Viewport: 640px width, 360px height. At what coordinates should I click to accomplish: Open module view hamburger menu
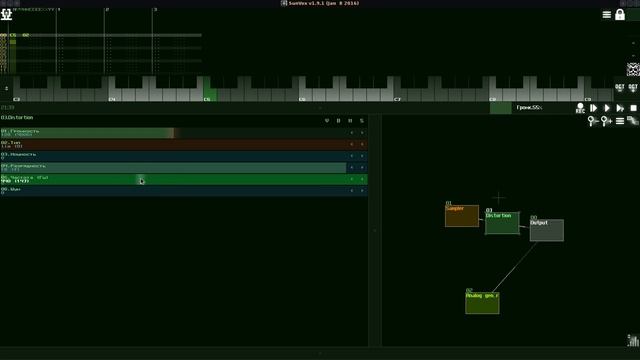coord(620,121)
